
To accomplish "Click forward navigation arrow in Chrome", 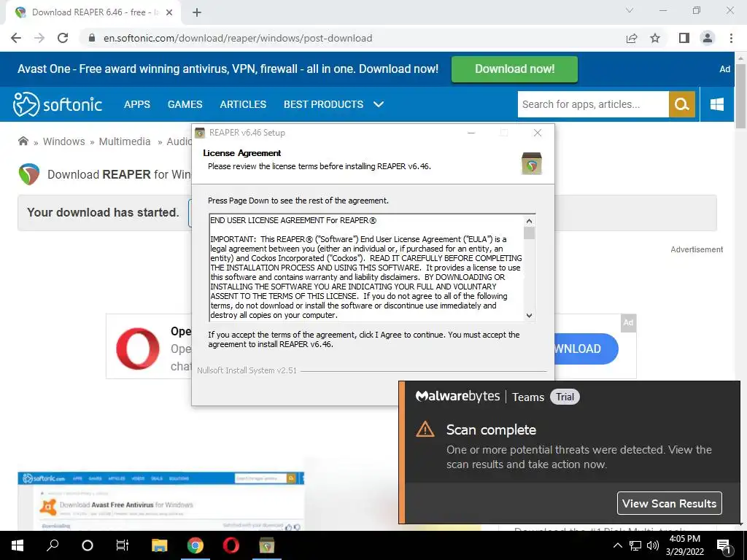I will click(x=39, y=38).
